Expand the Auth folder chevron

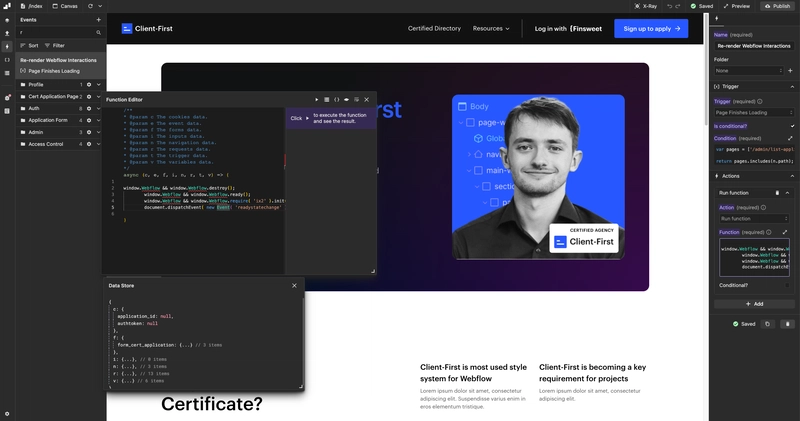coord(98,108)
